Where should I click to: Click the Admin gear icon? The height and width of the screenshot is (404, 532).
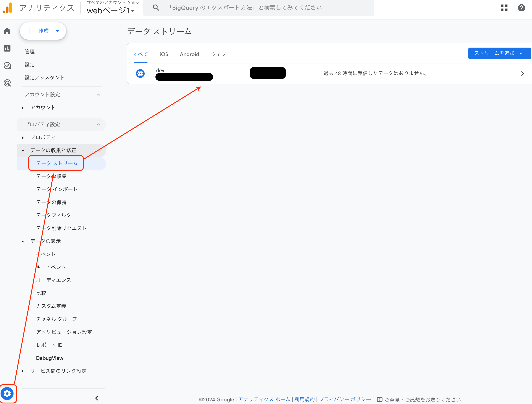click(x=7, y=394)
